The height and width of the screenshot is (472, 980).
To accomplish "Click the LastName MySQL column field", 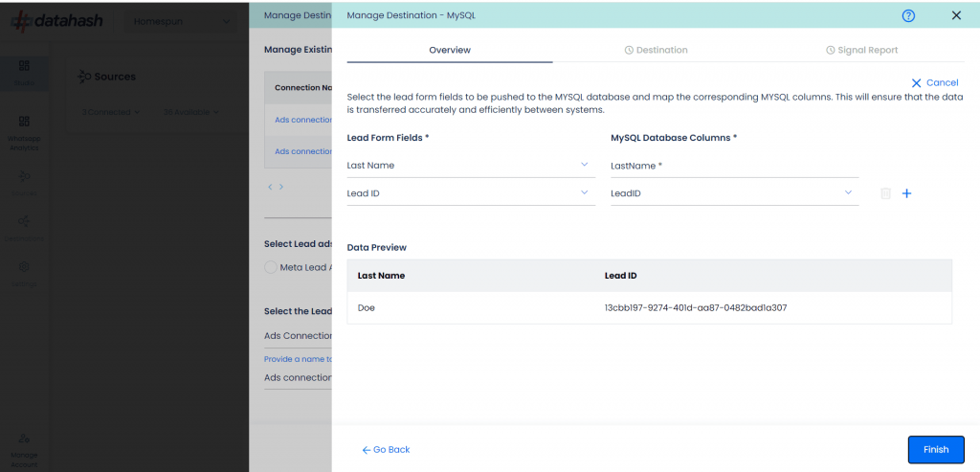I will (x=734, y=166).
